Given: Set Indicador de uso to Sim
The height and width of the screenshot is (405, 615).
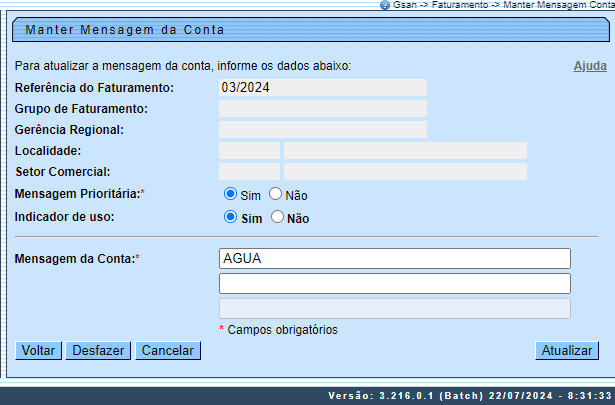Looking at the screenshot, I should pos(230,216).
